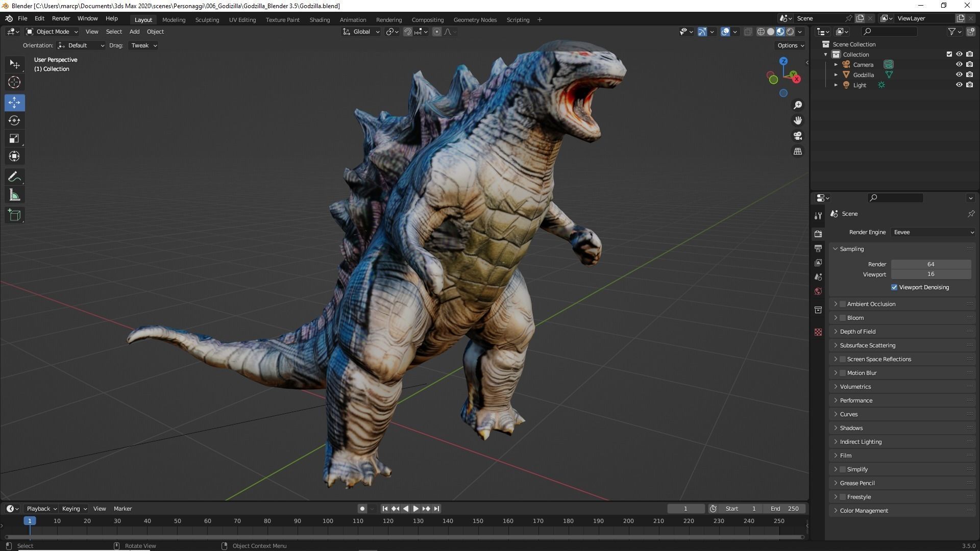Jump to the animation start frame
The width and height of the screenshot is (980, 551).
pos(385,509)
